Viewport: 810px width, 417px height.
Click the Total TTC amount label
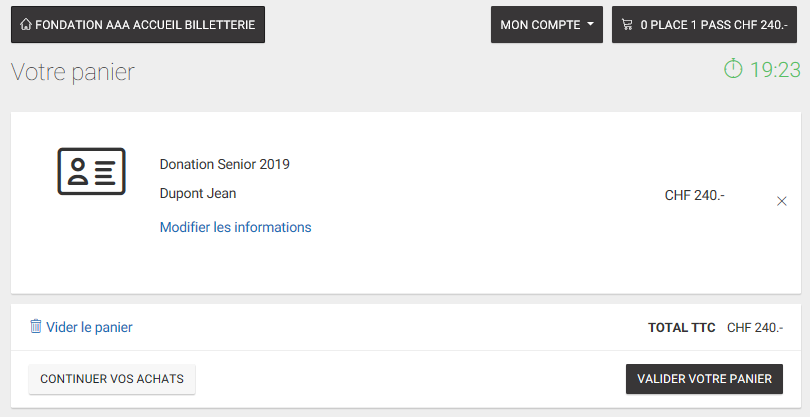tap(681, 328)
